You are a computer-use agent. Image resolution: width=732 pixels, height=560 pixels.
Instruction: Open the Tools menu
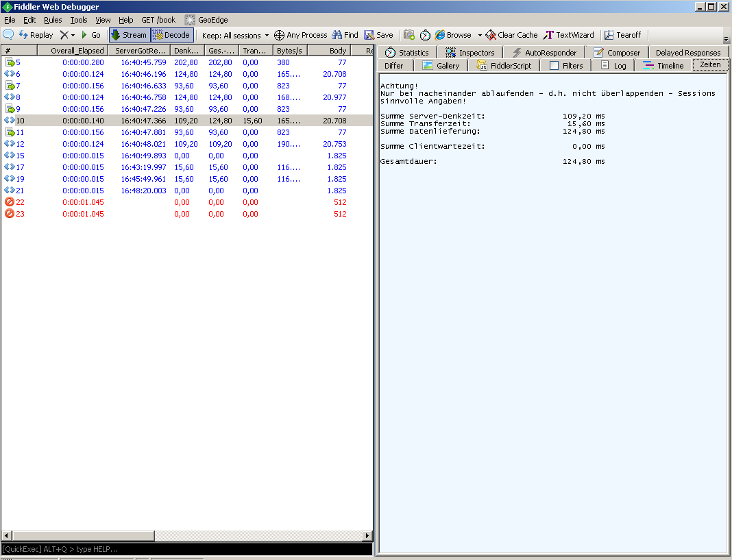click(78, 20)
